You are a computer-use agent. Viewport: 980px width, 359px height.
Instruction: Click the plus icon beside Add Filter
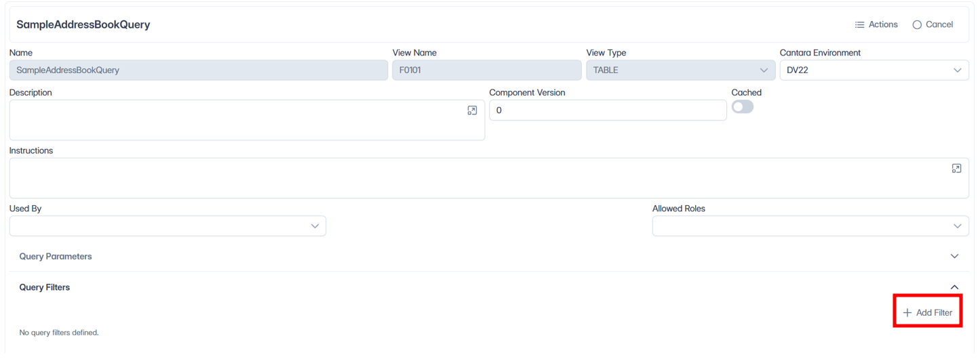(907, 313)
